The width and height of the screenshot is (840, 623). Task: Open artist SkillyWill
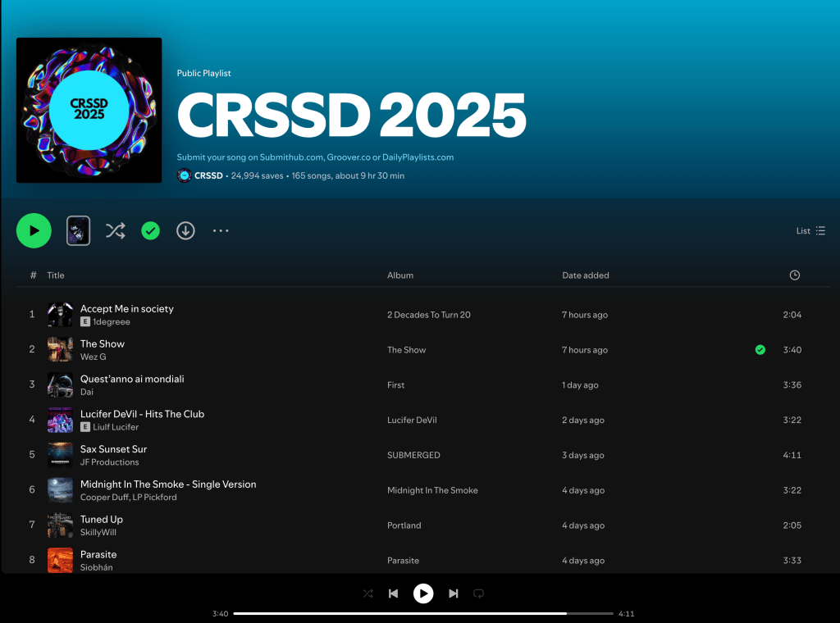click(98, 533)
